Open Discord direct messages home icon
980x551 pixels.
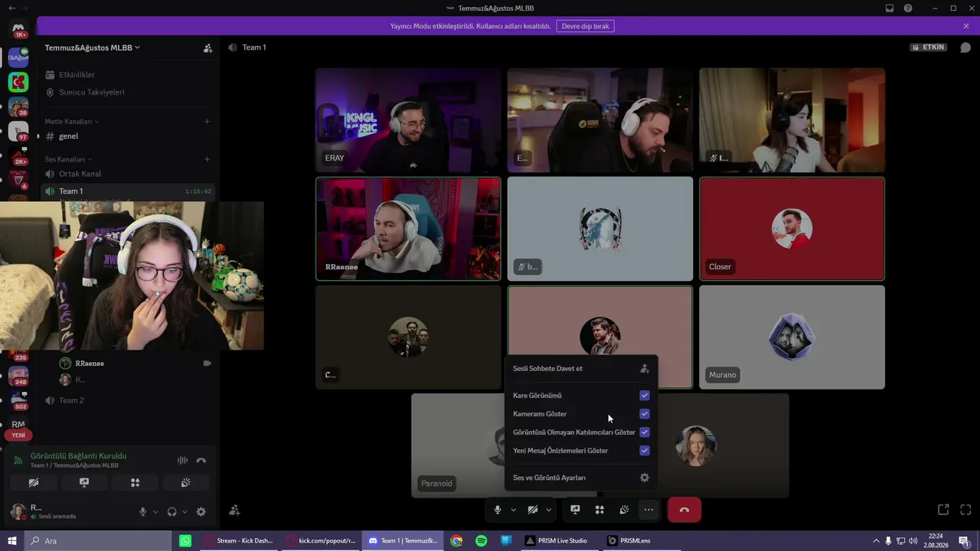coord(18,29)
